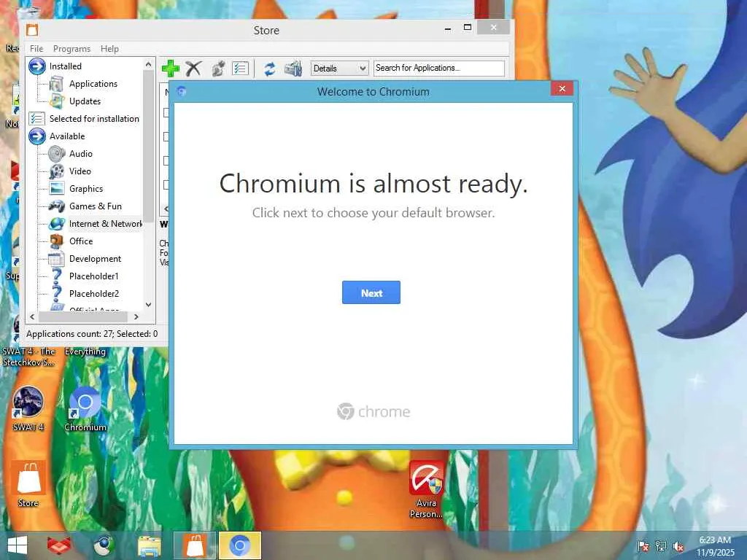This screenshot has width=747, height=560.
Task: Click the greyed wrench icon in Store toolbar
Action: coord(218,69)
